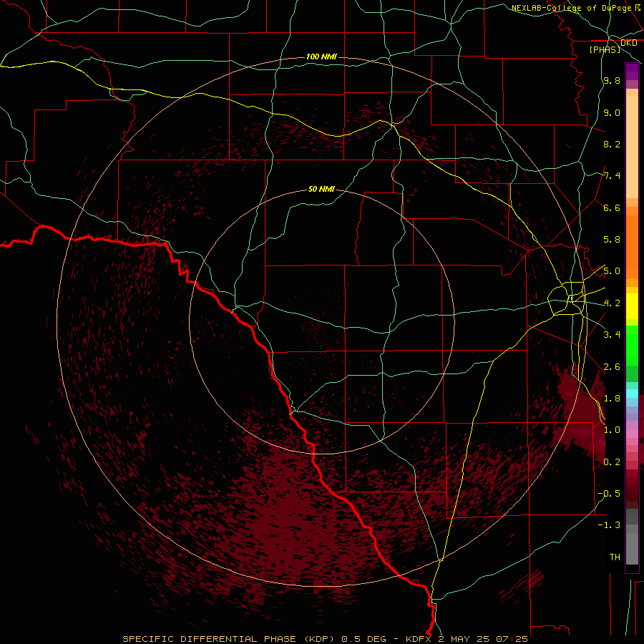Click the 5.8 value on the color scale
Image resolution: width=644 pixels, height=644 pixels.
coord(612,240)
